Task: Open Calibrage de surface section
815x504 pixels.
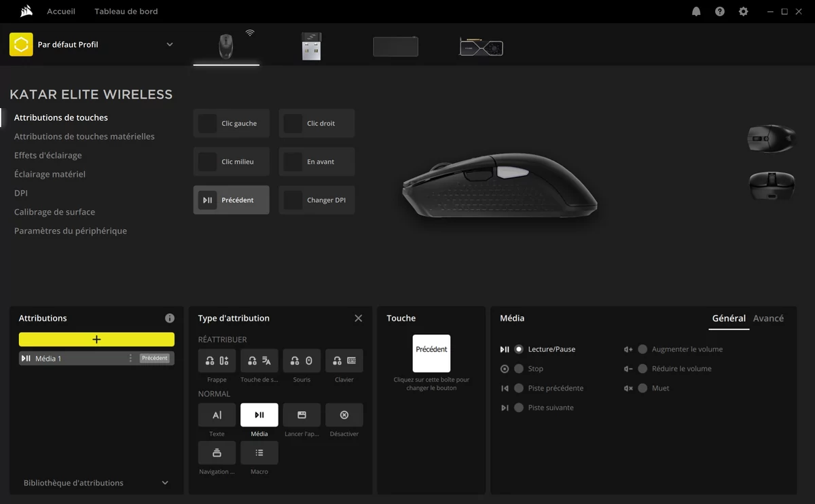Action: (x=54, y=212)
